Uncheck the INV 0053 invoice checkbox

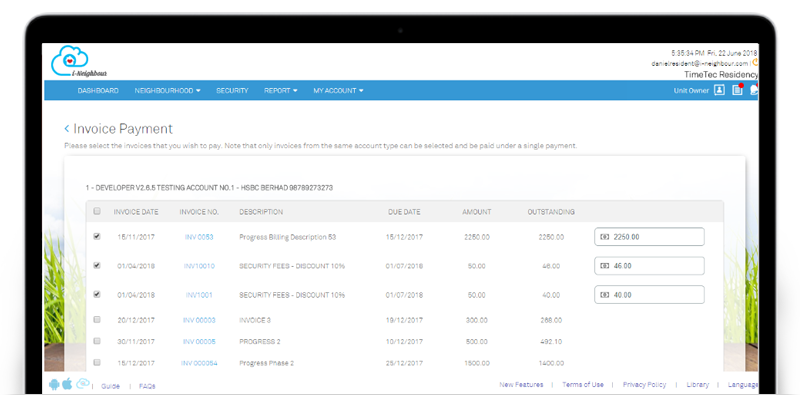tap(97, 236)
